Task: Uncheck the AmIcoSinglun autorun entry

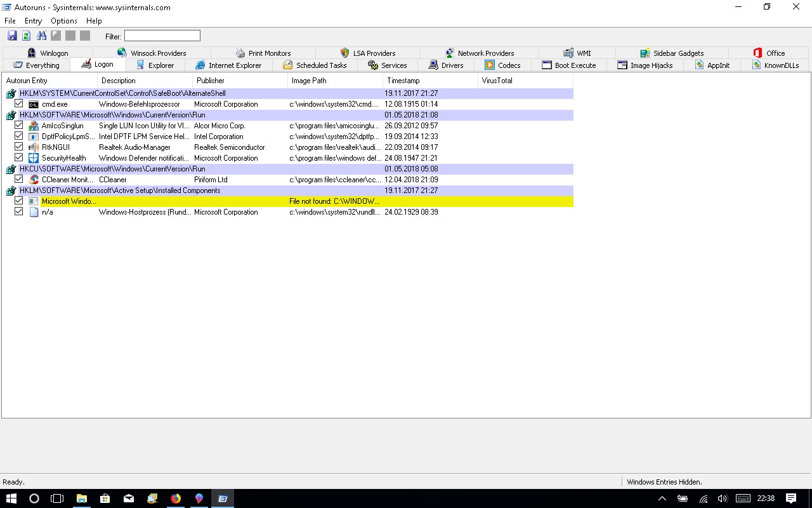Action: [x=19, y=125]
